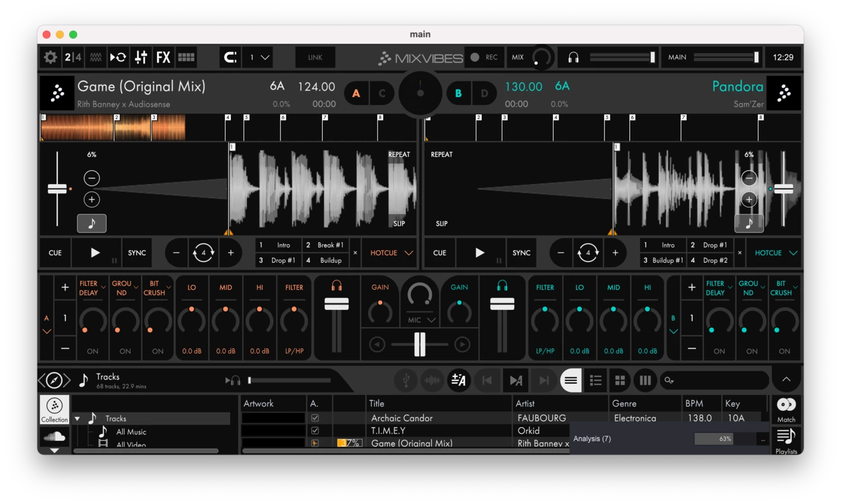Expand left FX deck A selector chevron

click(47, 331)
